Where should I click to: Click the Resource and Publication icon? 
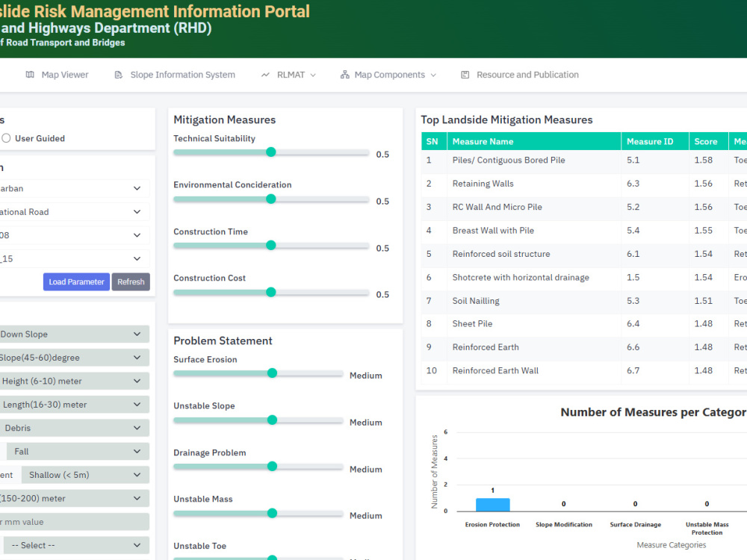tap(465, 75)
